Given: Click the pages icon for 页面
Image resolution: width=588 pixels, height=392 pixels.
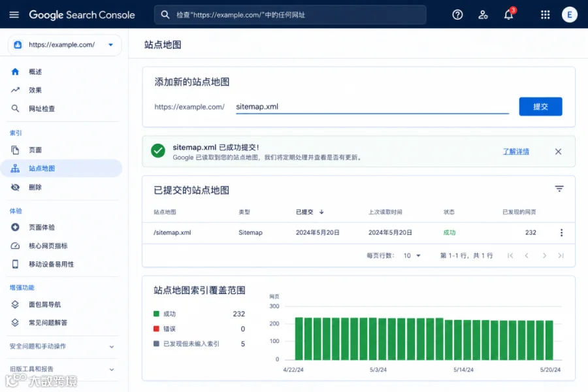Looking at the screenshot, I should 15,150.
